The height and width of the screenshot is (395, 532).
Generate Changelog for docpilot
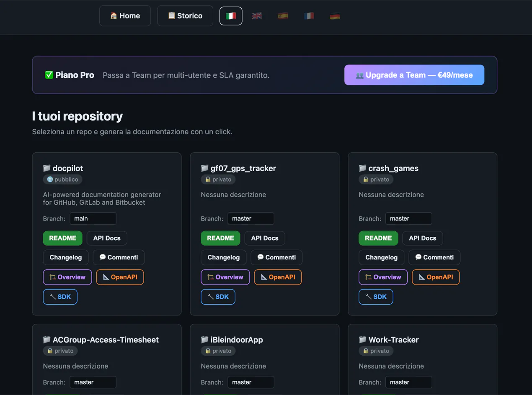click(66, 257)
